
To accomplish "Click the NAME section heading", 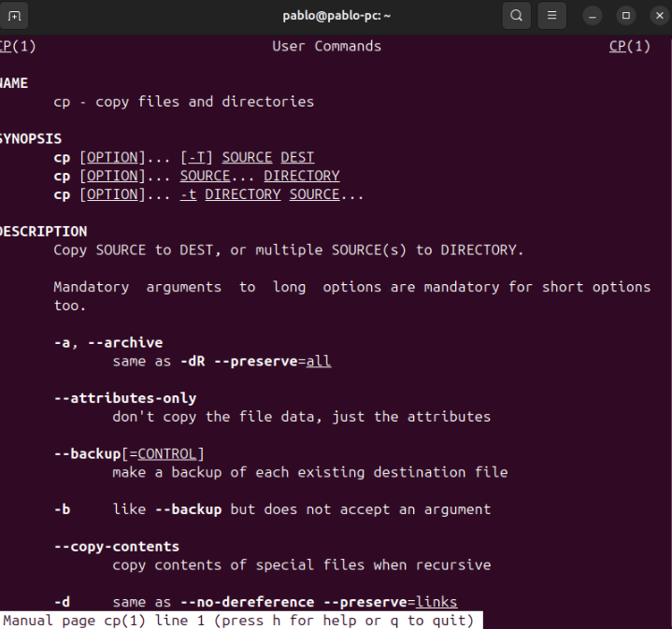I will [14, 83].
